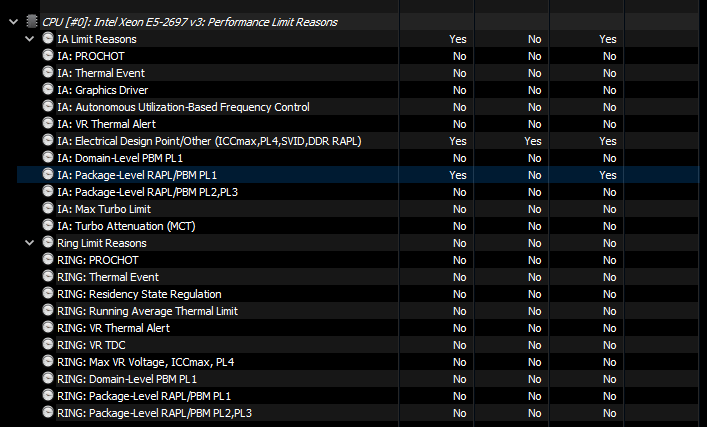Screen dimensions: 707x427
Task: Select the Ring Limit Reasons row label
Action: 102,243
